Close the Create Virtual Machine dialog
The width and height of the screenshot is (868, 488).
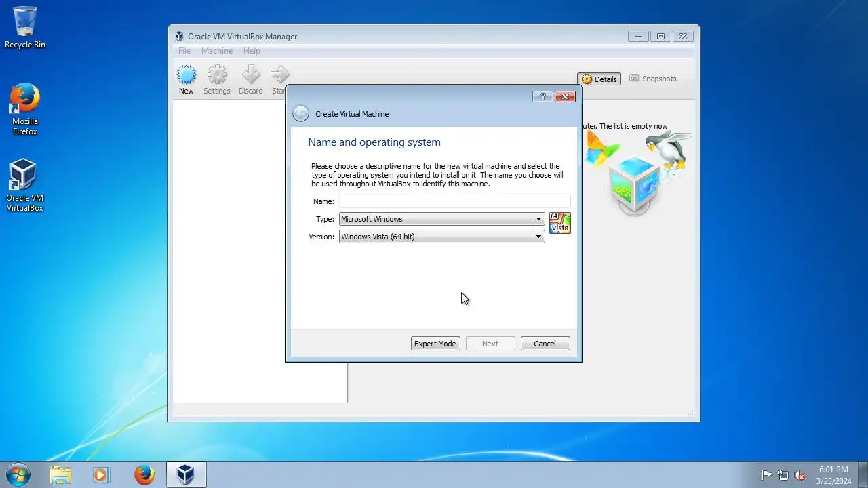565,97
